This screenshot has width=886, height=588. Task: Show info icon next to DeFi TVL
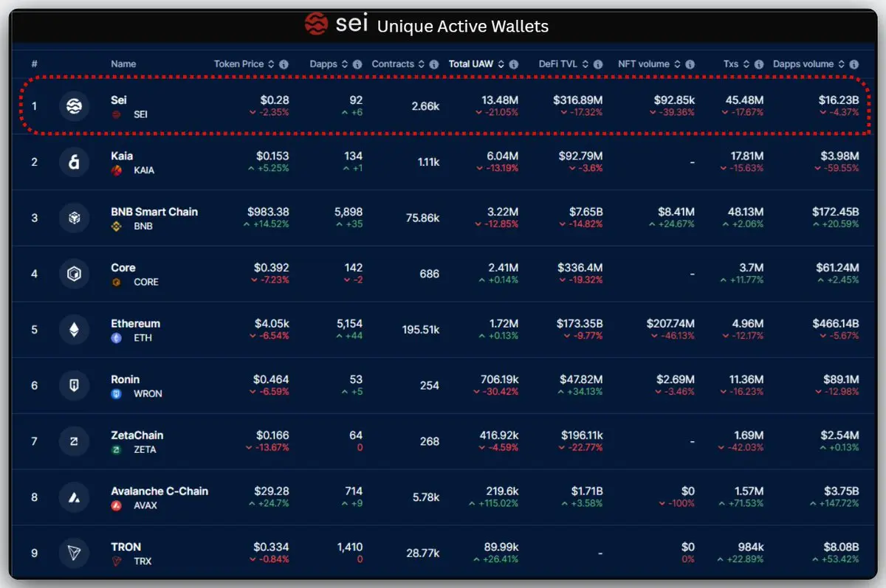pyautogui.click(x=598, y=64)
